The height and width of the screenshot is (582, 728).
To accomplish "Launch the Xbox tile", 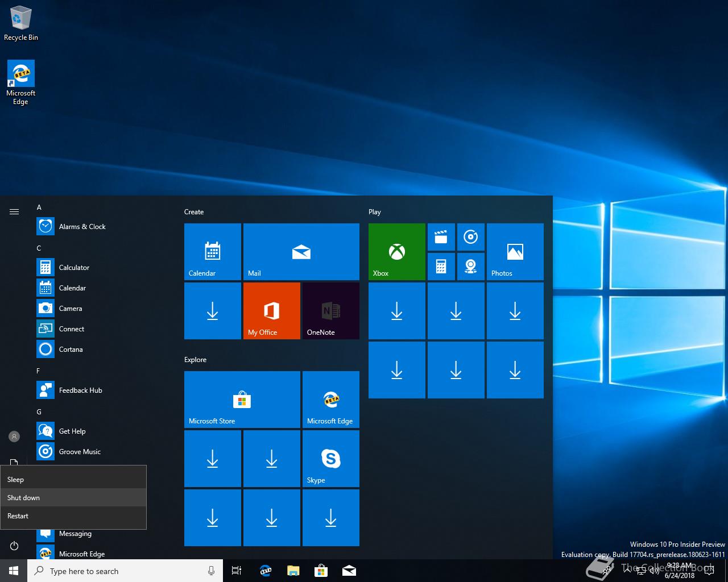I will [x=397, y=252].
